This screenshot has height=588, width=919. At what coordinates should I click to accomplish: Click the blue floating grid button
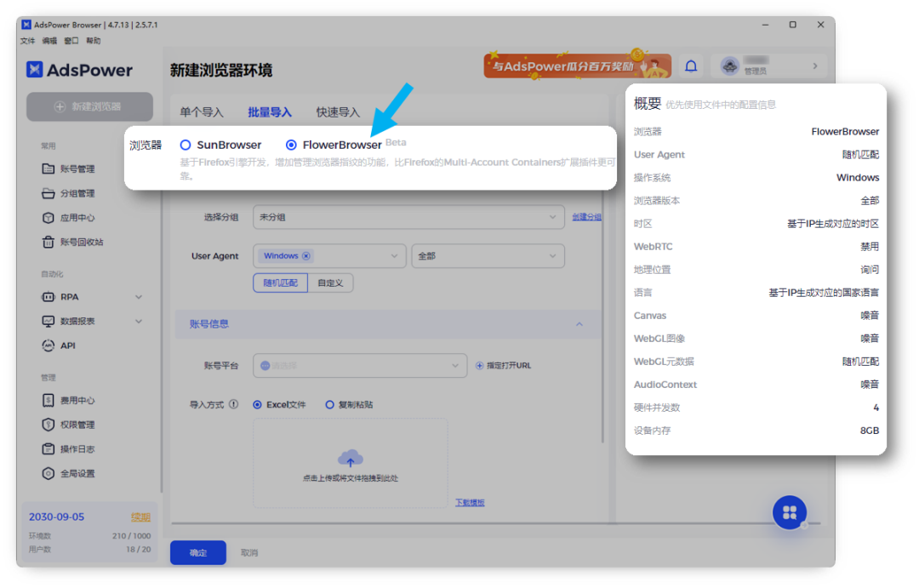(x=790, y=512)
